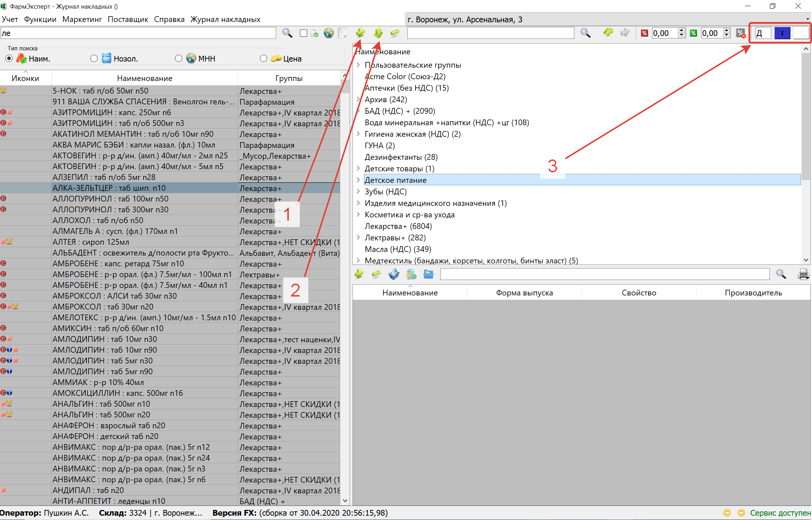Click the shopping basket icon in lower toolbar
The height and width of the screenshot is (520, 812).
point(394,275)
